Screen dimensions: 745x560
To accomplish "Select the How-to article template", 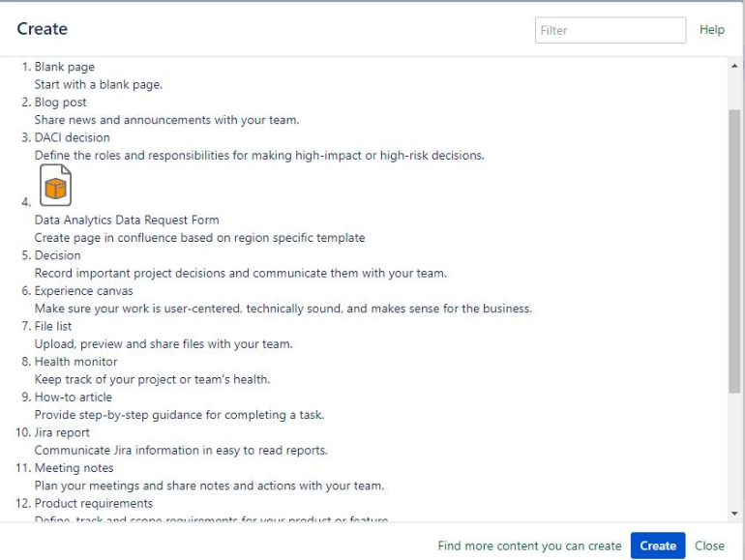I will coord(74,398).
